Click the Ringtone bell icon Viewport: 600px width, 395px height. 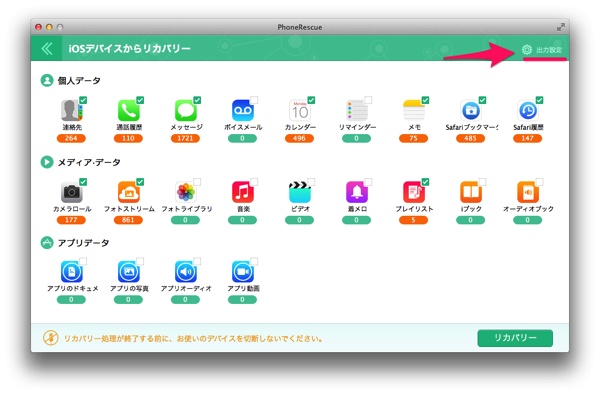(356, 192)
